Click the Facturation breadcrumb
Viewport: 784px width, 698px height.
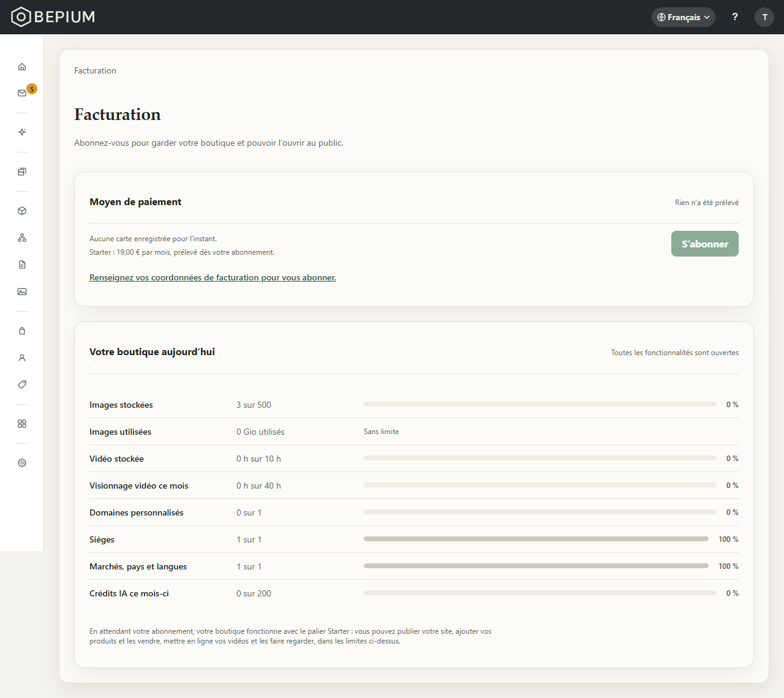coord(95,70)
